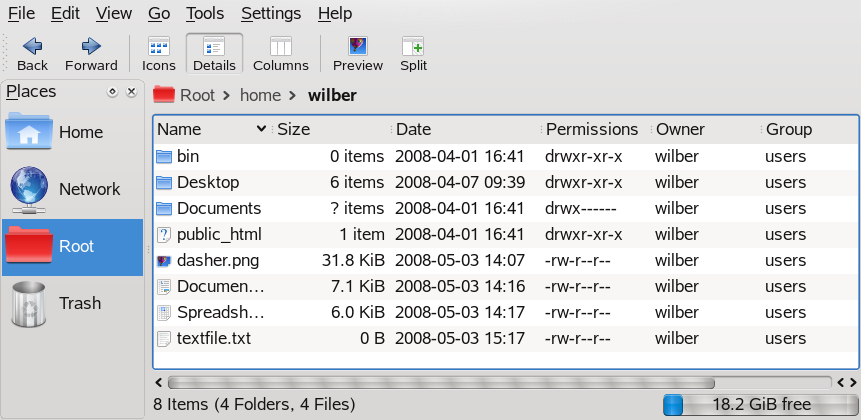Screen dimensions: 861x420
Task: Select the dasher.png image file icon
Action: 165,261
